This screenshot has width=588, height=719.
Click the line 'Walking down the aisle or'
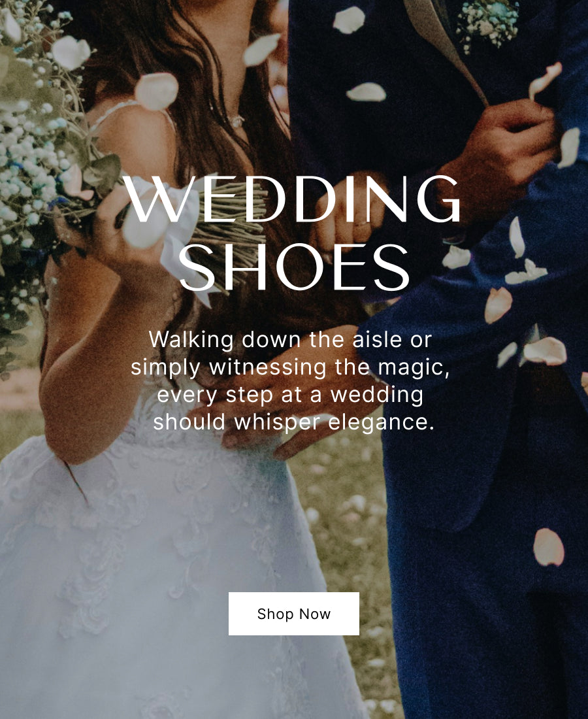point(290,340)
